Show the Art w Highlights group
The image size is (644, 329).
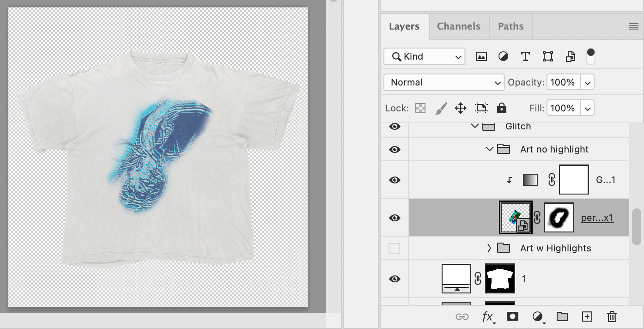pyautogui.click(x=394, y=249)
